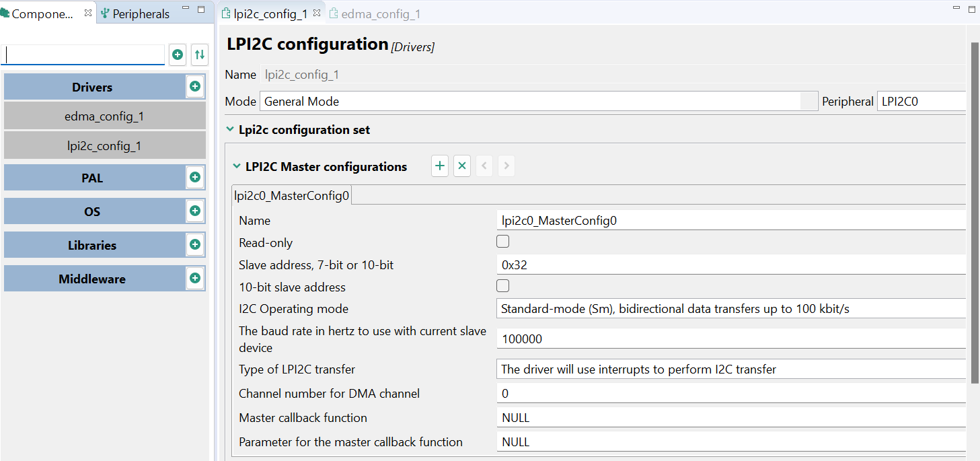Screen dimensions: 980x461
Task: Click the 'Channel number for DMA channel' label
Action: 329,394
